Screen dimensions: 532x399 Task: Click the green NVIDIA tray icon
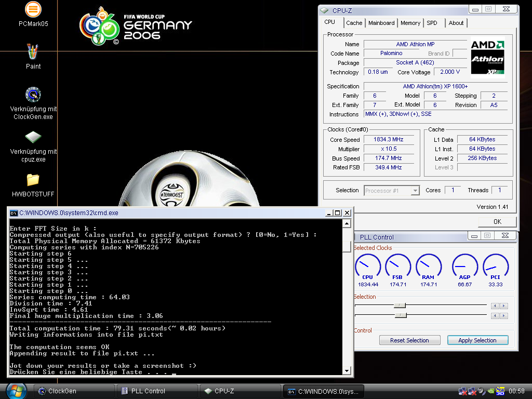(x=491, y=391)
